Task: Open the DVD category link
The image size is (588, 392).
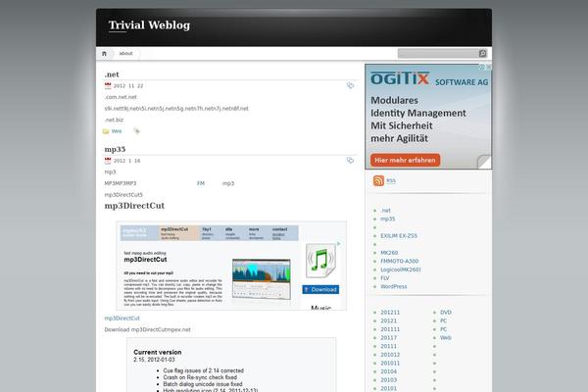Action: click(x=446, y=313)
